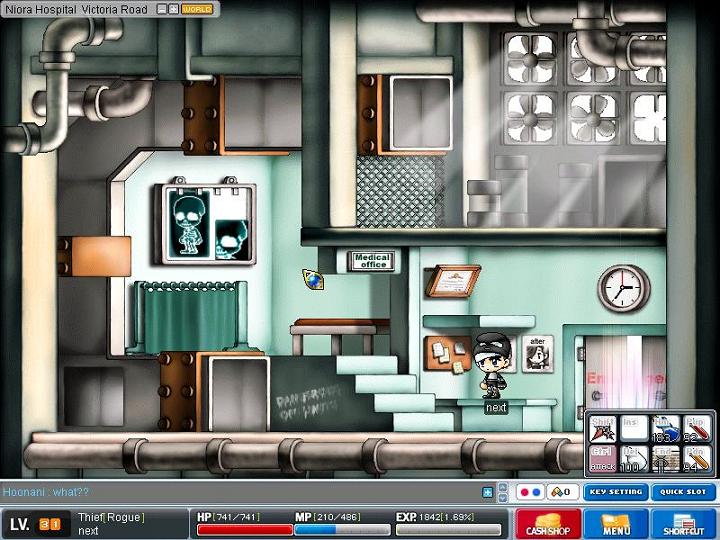Toggle the red and blue dots chat target button

tap(531, 492)
